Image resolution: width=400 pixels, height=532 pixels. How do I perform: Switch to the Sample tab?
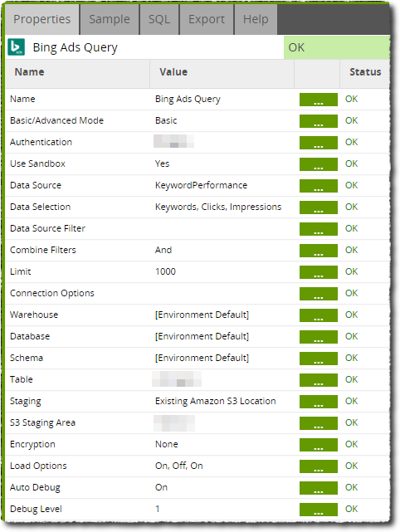pyautogui.click(x=110, y=19)
